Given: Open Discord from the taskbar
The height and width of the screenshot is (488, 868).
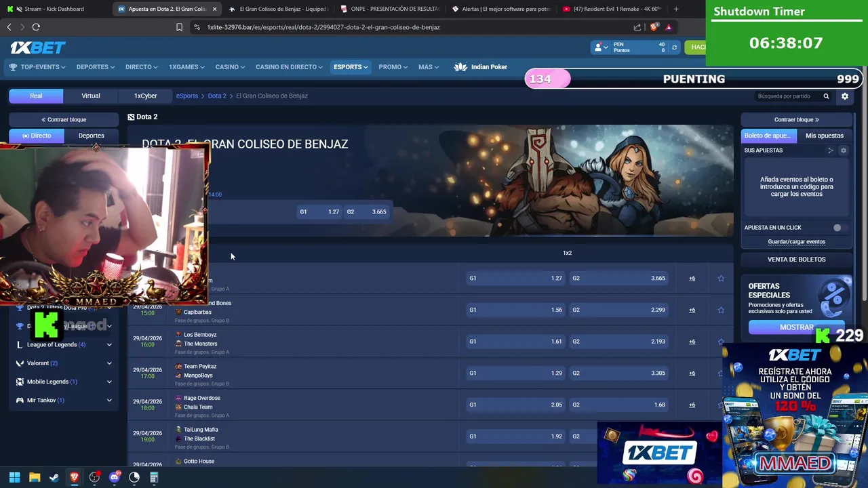Looking at the screenshot, I should [x=114, y=477].
